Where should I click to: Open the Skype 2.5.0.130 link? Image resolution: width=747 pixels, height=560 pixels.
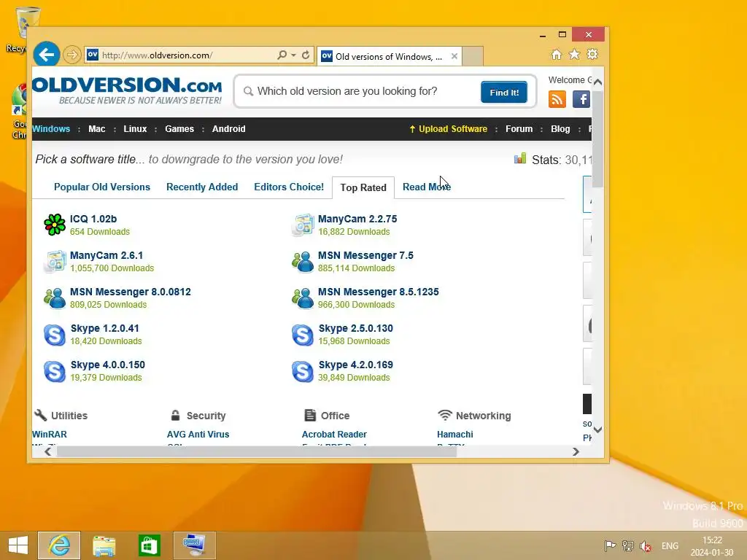point(356,329)
